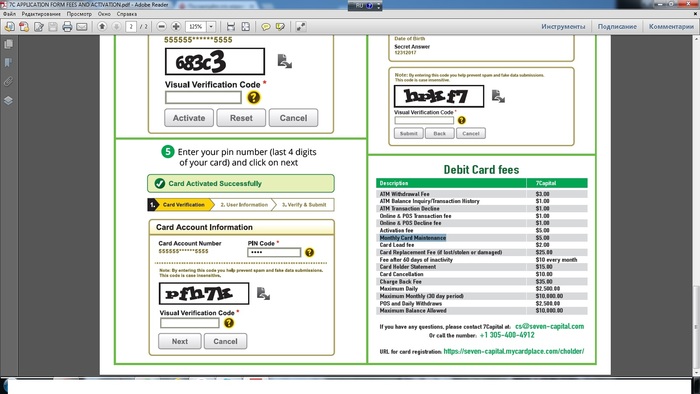This screenshot has width=700, height=394.
Task: Click the Back button
Action: [440, 133]
